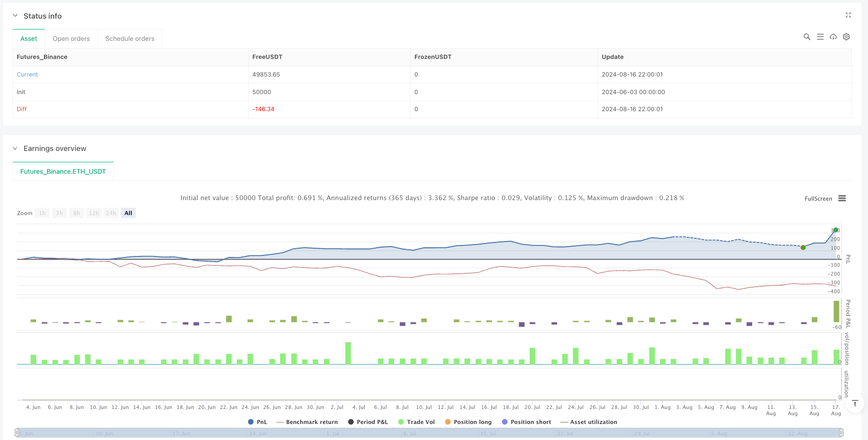Switch to the Open orders tab
Image resolution: width=868 pixels, height=440 pixels.
[x=71, y=39]
